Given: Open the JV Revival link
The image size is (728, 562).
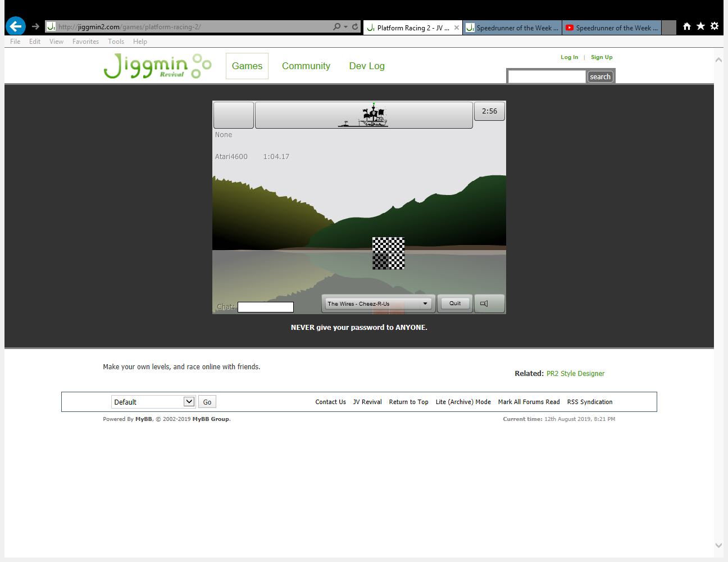Looking at the screenshot, I should [x=367, y=402].
